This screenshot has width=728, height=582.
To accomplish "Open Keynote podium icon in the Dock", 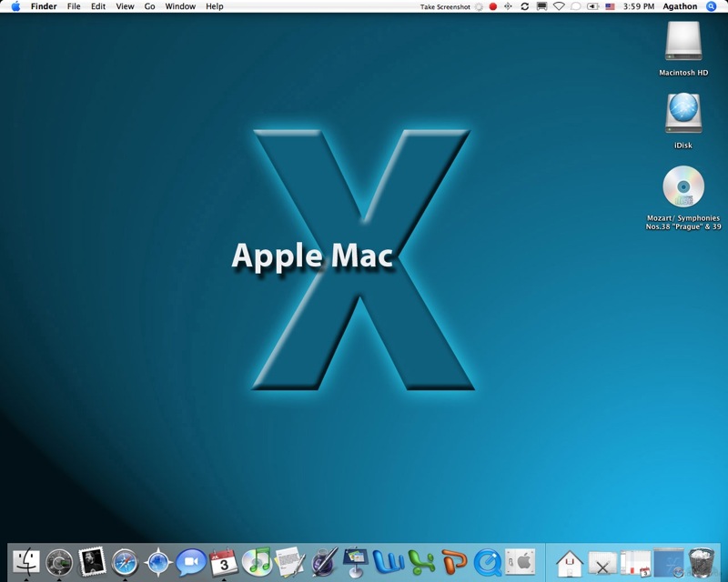I will pyautogui.click(x=356, y=562).
